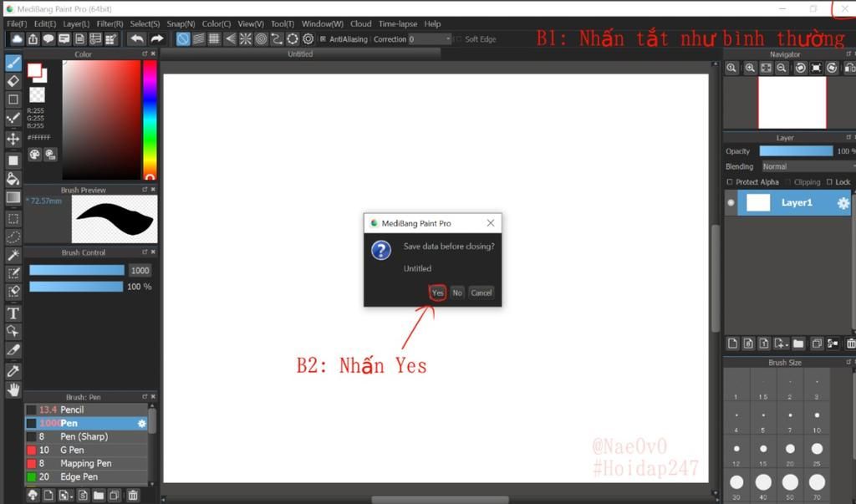856x504 pixels.
Task: Click Cancel in the save dialog
Action: [x=481, y=293]
